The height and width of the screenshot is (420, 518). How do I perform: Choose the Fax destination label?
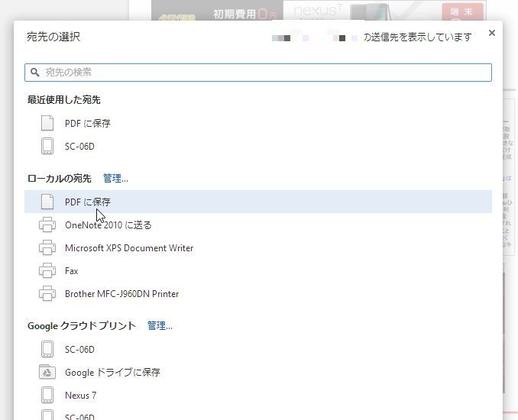click(72, 271)
